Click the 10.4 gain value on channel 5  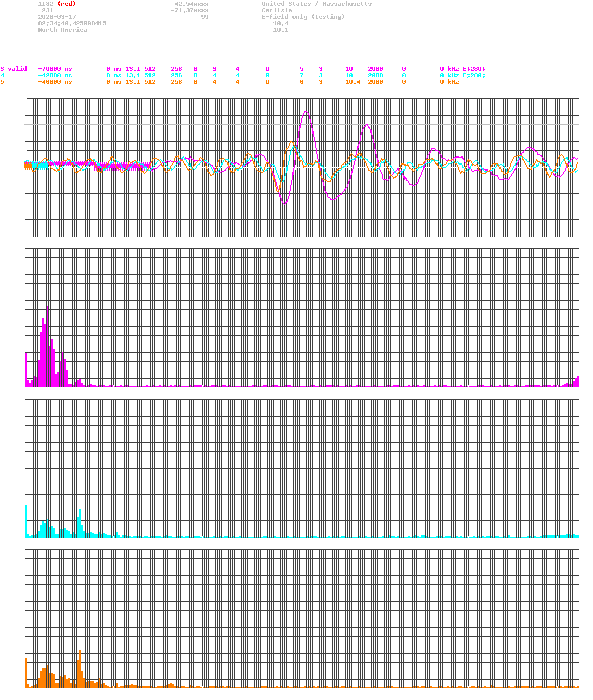[x=352, y=82]
